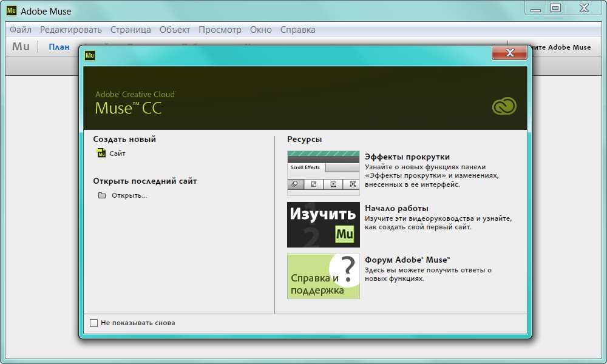The image size is (607, 364).
Task: Open the Страница menu
Action: pyautogui.click(x=131, y=30)
